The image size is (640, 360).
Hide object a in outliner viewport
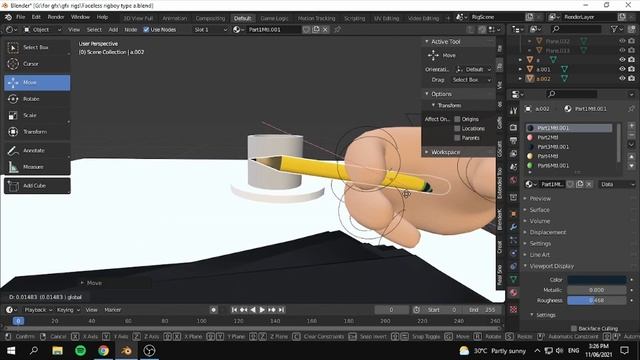click(622, 60)
